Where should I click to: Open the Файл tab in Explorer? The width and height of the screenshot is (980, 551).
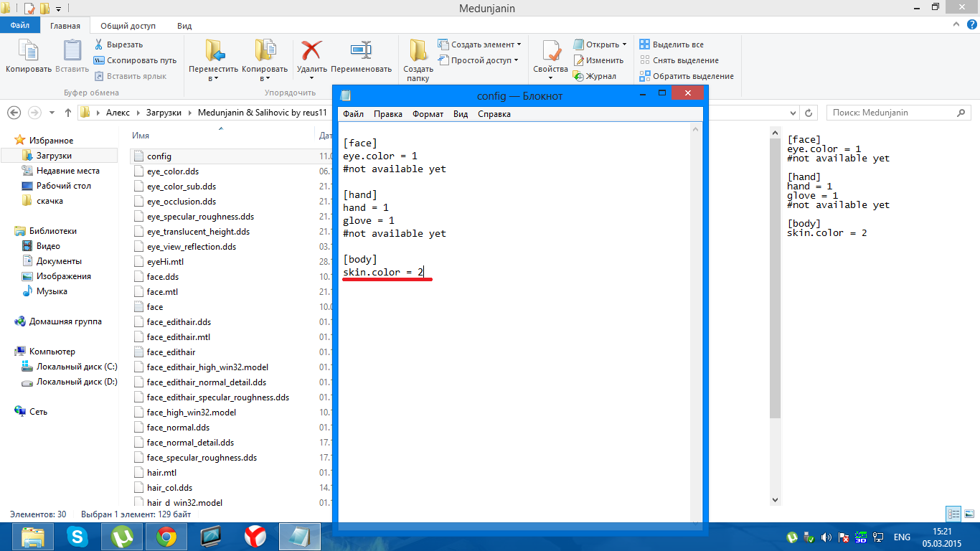[20, 26]
